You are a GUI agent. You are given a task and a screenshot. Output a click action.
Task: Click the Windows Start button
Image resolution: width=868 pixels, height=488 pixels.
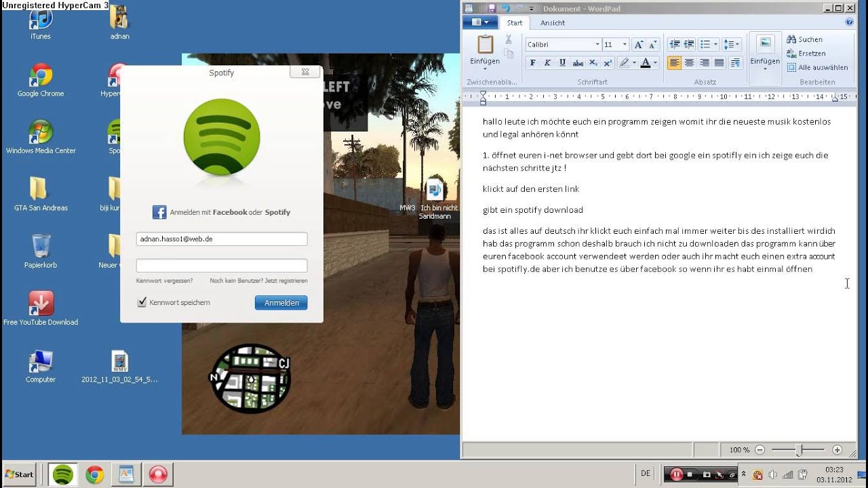pos(19,474)
